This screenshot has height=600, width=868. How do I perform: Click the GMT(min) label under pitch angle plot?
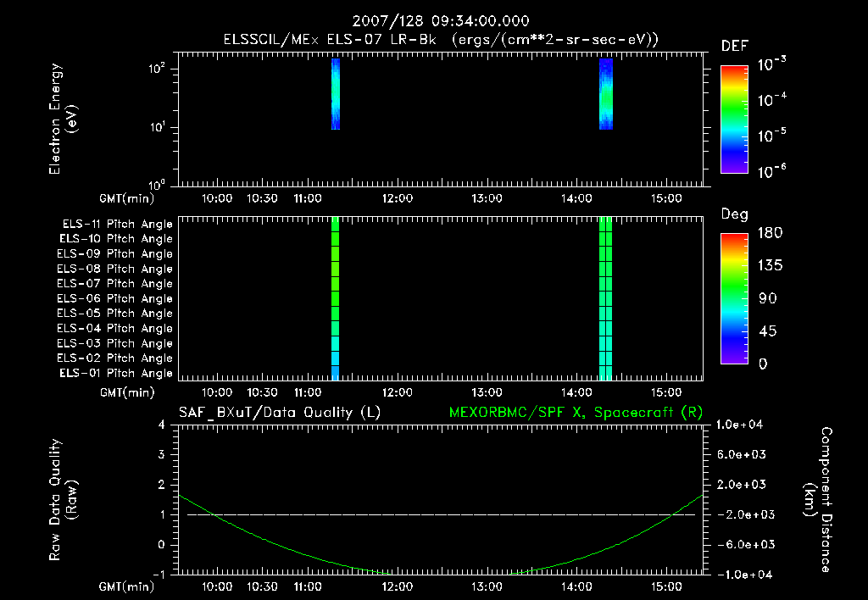(127, 392)
